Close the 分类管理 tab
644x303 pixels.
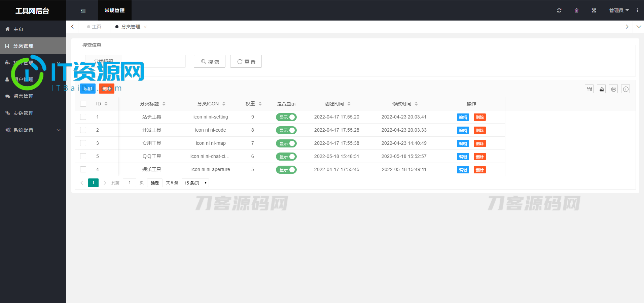point(145,27)
